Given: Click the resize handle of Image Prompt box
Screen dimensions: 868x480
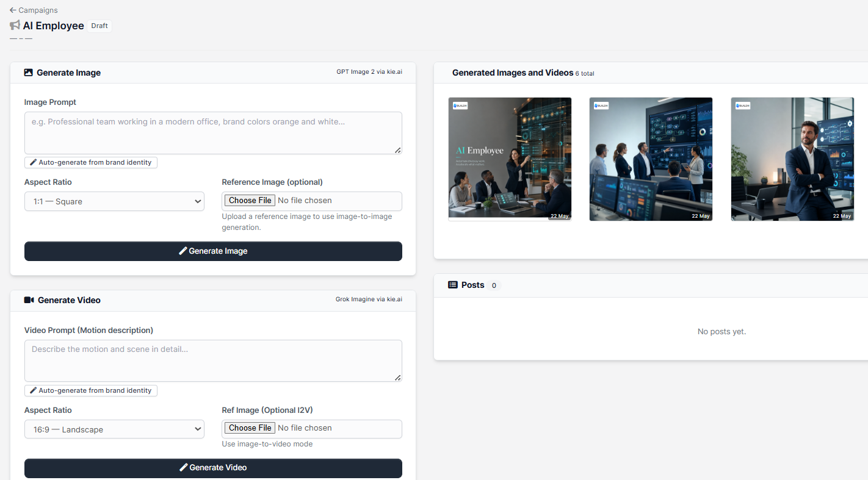Looking at the screenshot, I should [x=398, y=150].
